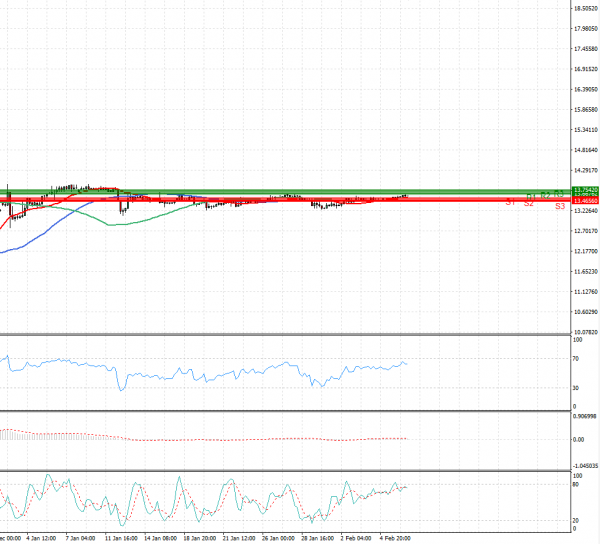Click the 7 Jan 04:00 time label
The width and height of the screenshot is (600, 544).
(80, 538)
